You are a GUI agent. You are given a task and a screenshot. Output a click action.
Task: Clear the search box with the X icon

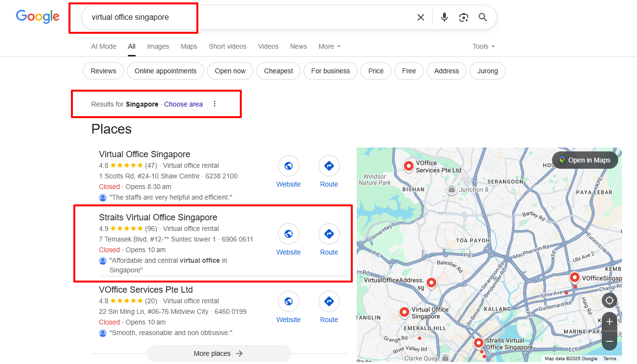[x=420, y=17]
